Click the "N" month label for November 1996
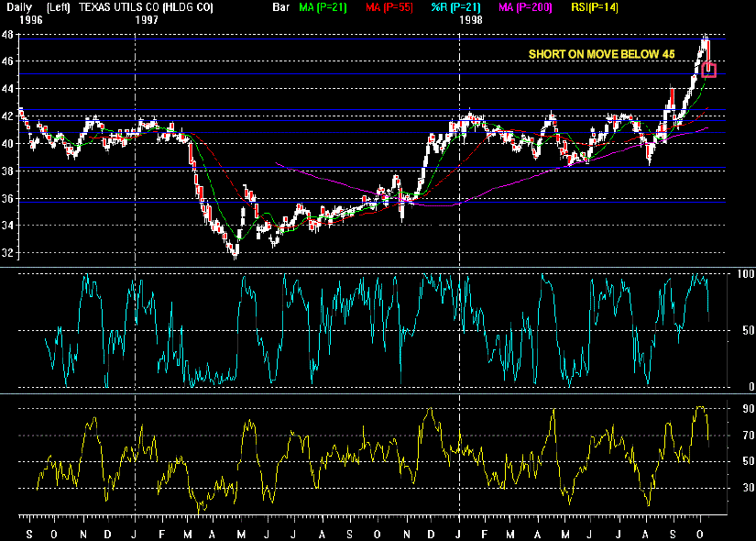Viewport: 756px width, 541px height. pos(83,535)
